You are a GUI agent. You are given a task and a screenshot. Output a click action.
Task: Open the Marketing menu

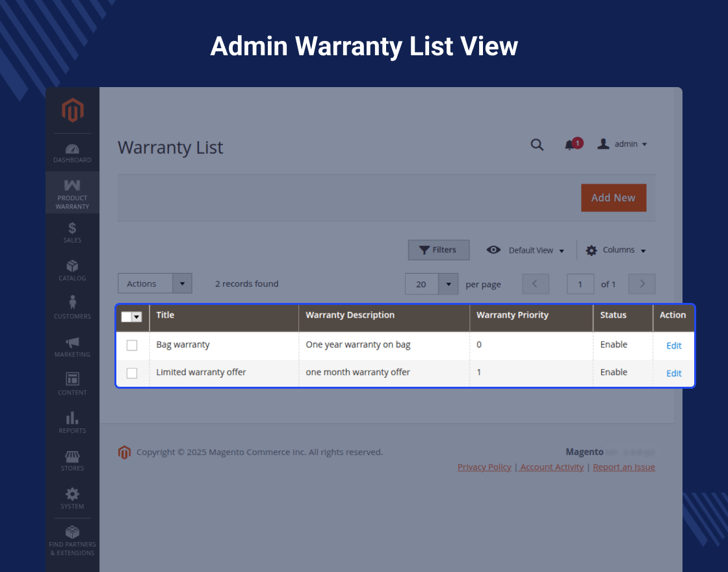(x=72, y=346)
